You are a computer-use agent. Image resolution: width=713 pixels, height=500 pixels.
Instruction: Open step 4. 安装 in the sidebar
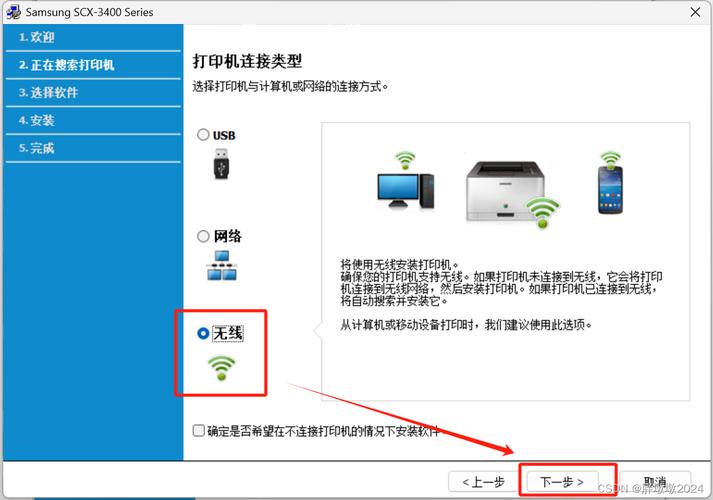coord(93,120)
